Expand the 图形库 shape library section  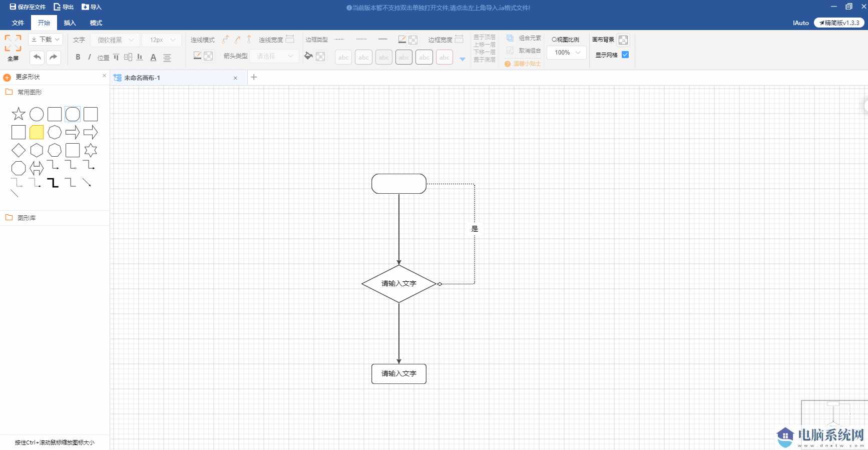55,218
